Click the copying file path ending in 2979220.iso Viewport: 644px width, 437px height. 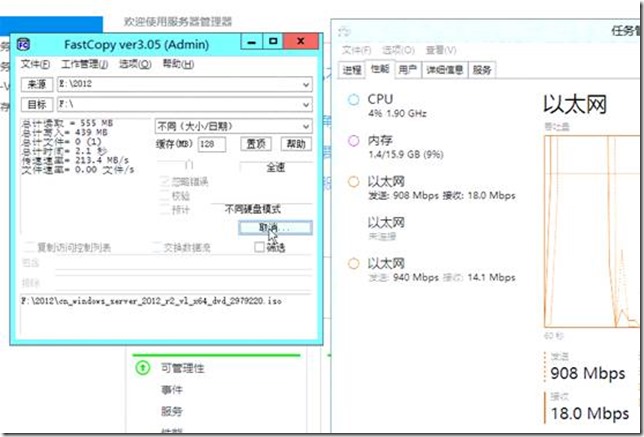coord(151,301)
